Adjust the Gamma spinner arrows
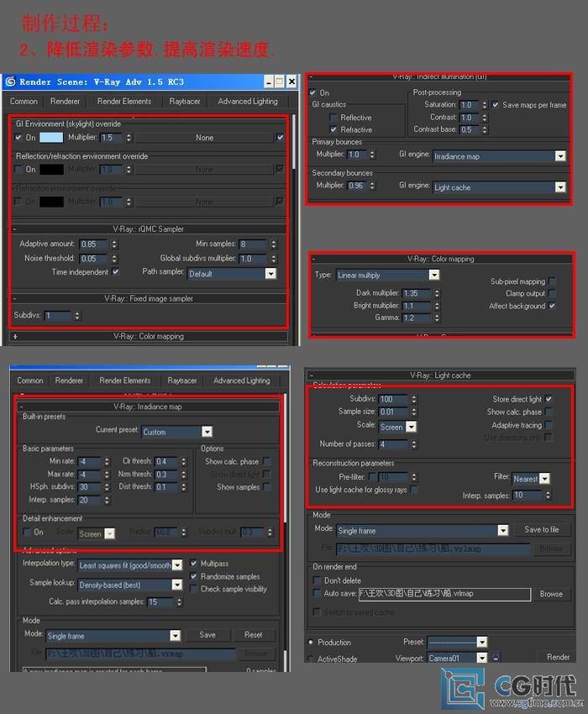Image resolution: width=588 pixels, height=714 pixels. [437, 318]
